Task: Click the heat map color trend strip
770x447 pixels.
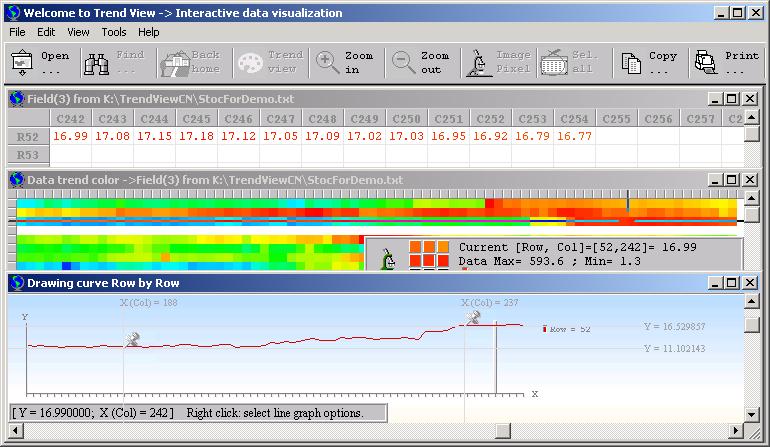Action: tap(377, 212)
